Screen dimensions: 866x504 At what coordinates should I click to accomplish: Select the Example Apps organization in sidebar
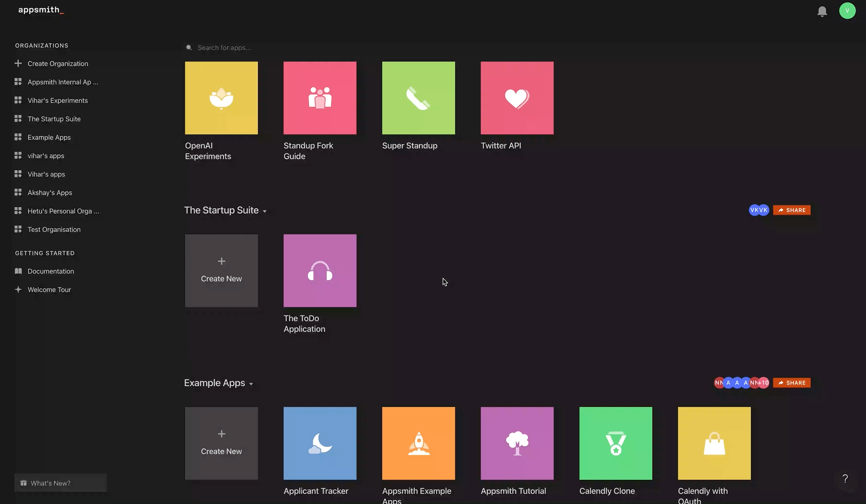[49, 137]
